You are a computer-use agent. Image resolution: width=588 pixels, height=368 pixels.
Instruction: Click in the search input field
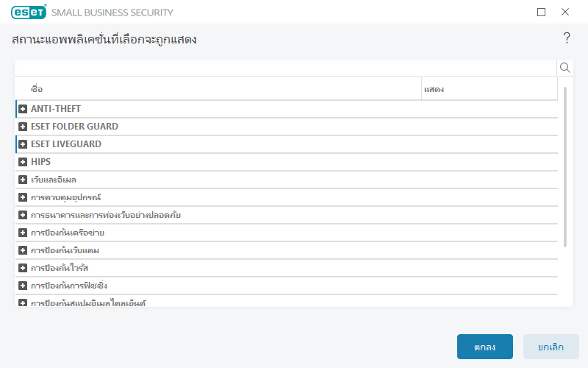coord(285,68)
